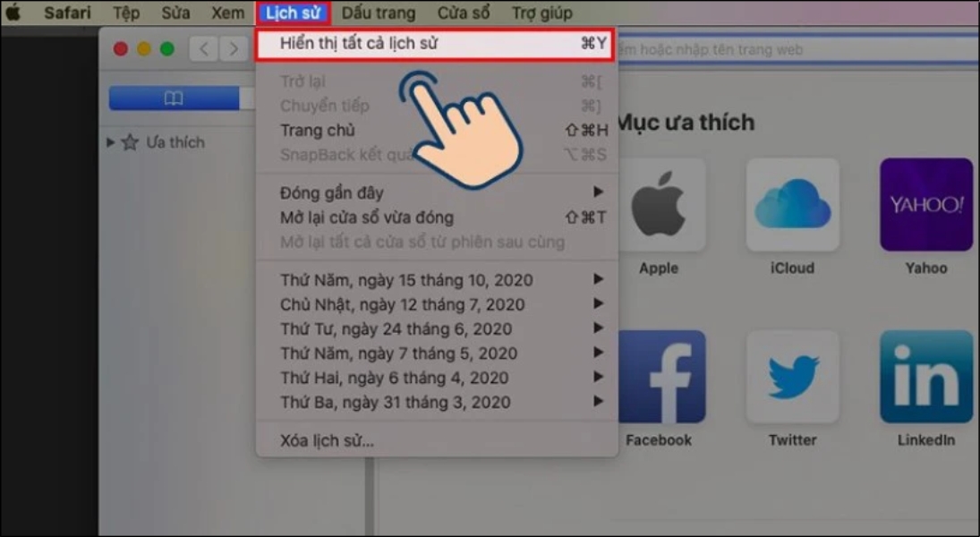The image size is (980, 537).
Task: Open the Apple website favorite shortcut
Action: click(660, 203)
